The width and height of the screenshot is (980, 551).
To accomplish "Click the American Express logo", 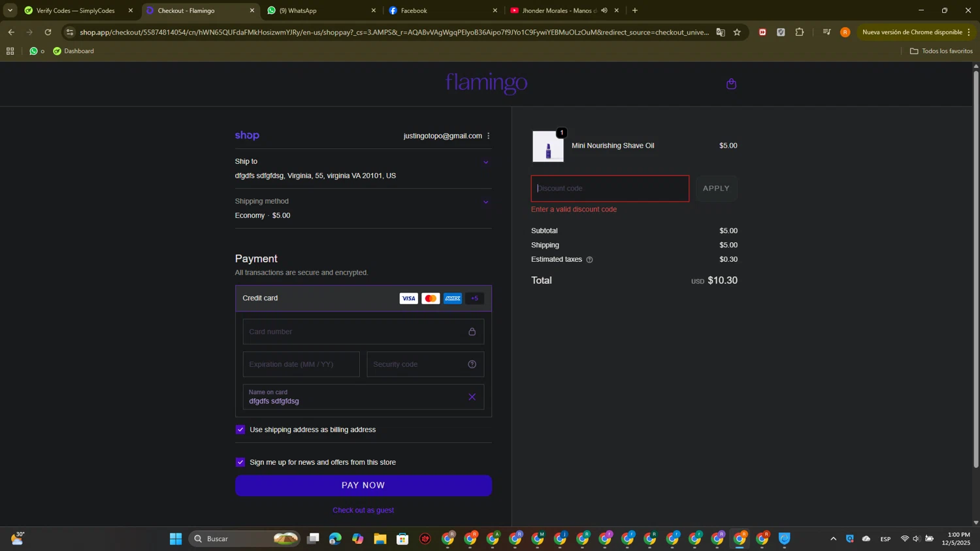I will pyautogui.click(x=453, y=298).
